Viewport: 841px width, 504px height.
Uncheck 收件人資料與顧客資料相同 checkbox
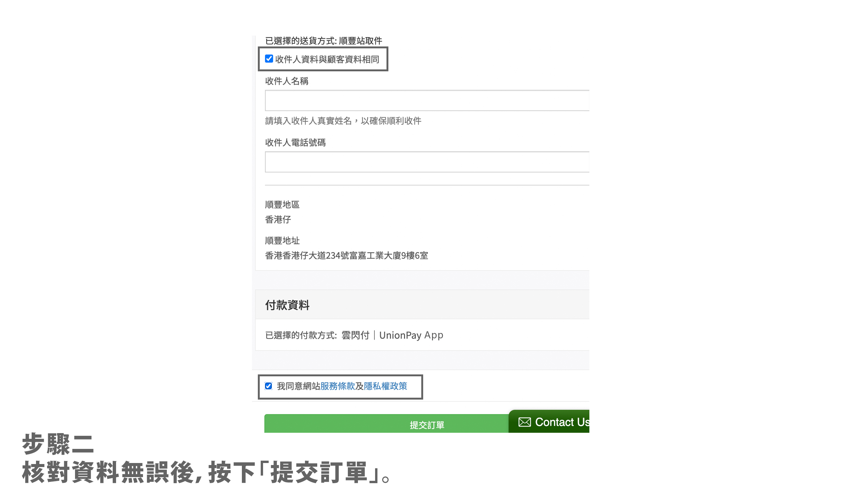[x=269, y=59]
